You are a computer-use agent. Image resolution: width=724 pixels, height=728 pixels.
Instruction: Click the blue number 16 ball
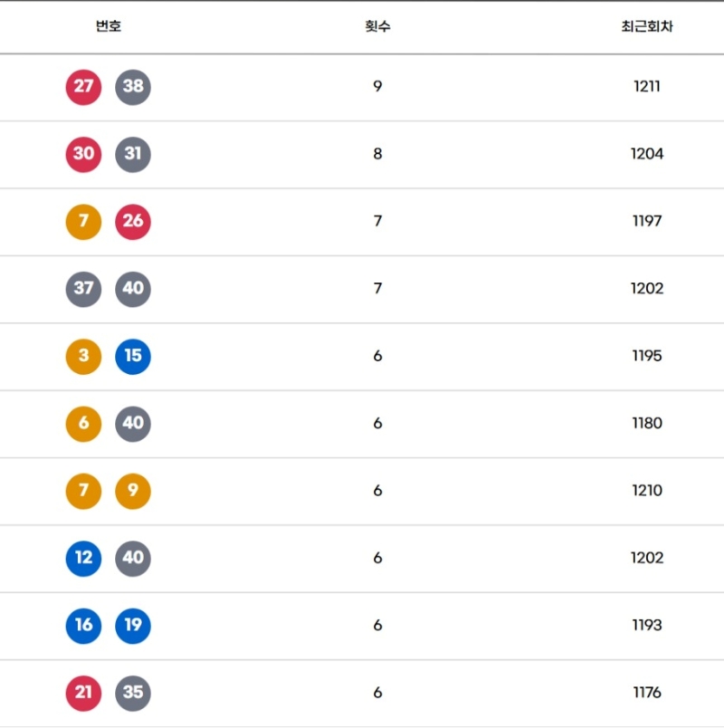83,626
